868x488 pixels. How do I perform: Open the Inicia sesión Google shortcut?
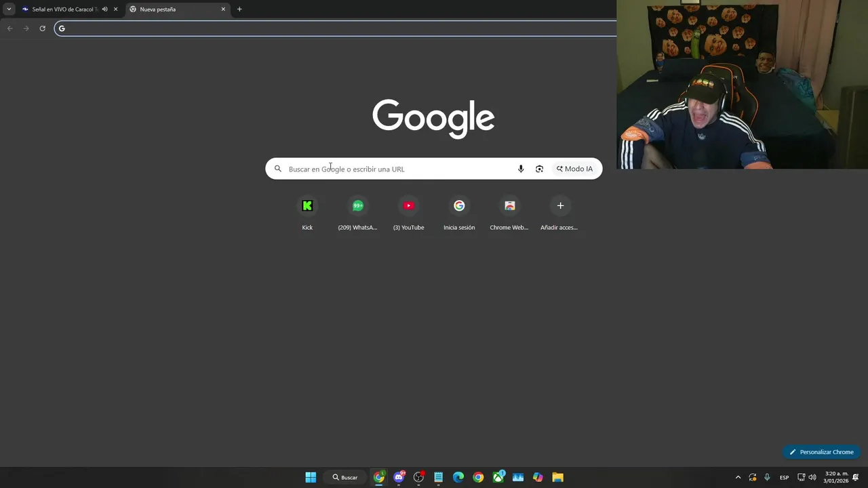tap(459, 213)
